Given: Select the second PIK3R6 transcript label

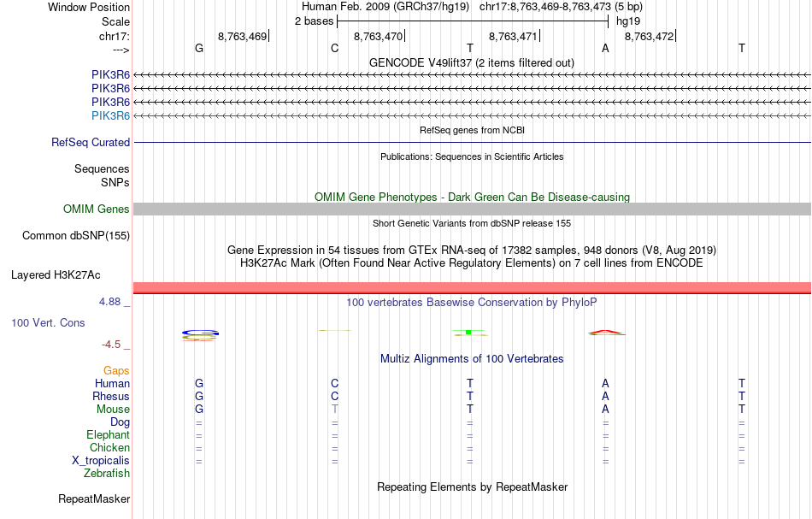Looking at the screenshot, I should [110, 89].
